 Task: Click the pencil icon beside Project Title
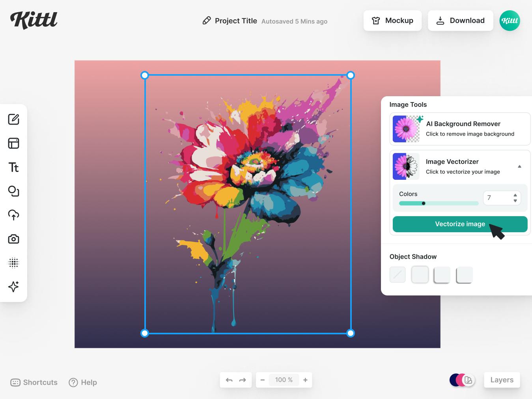pyautogui.click(x=207, y=21)
